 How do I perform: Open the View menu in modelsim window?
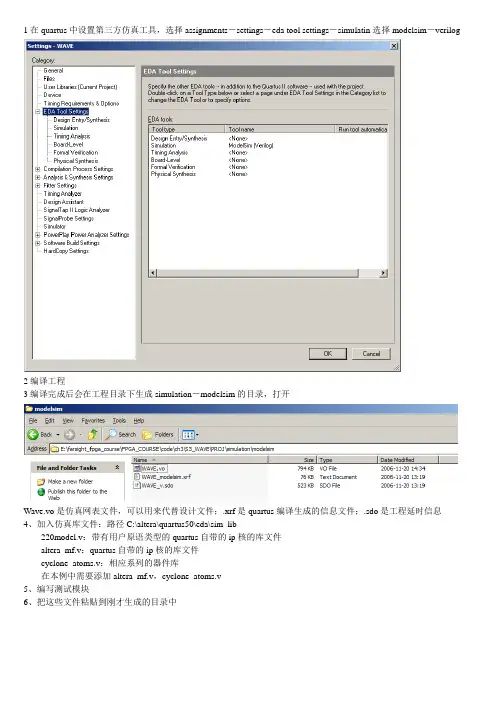coord(68,420)
